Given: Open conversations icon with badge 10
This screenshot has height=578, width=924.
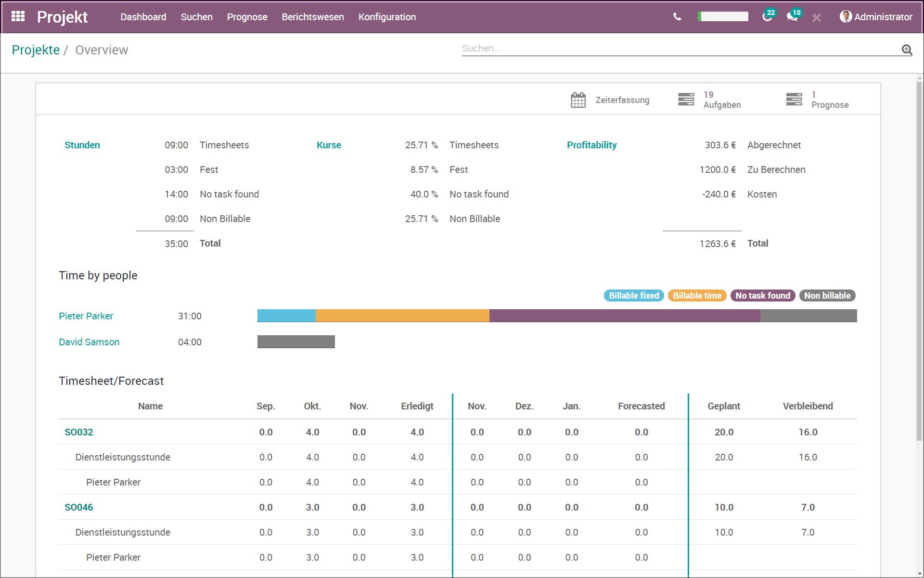Looking at the screenshot, I should click(792, 17).
